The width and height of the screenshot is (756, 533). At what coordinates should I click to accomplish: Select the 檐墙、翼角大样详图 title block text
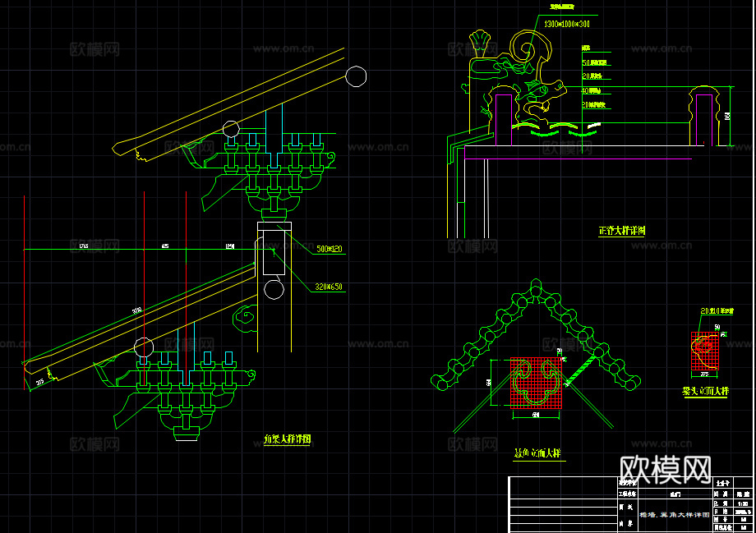click(x=675, y=515)
